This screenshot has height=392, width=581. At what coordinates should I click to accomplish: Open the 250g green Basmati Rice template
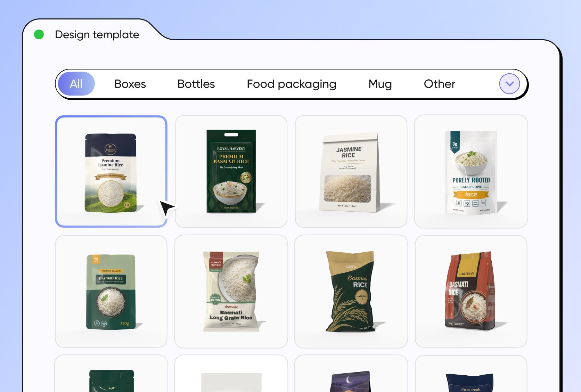point(111,292)
